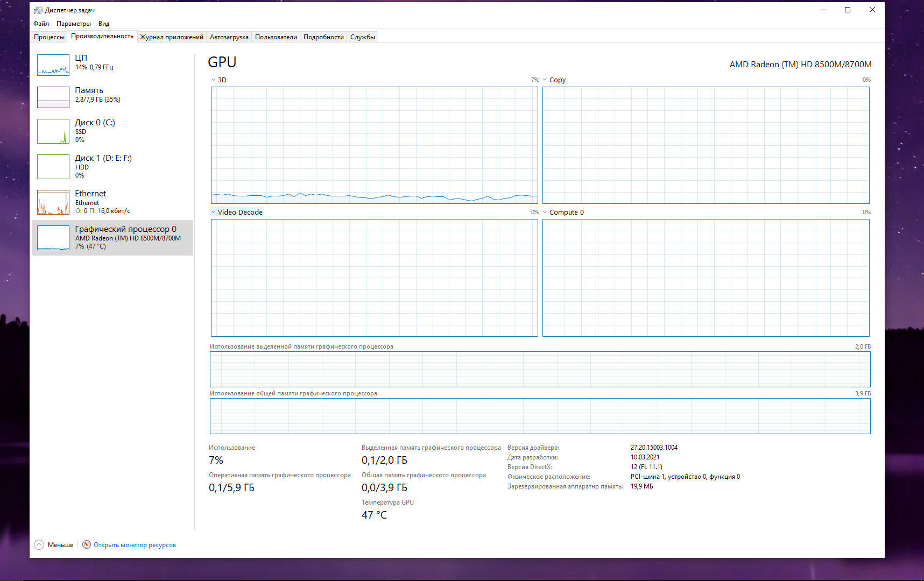Select the ЦП mini graph thumbnail
924x581 pixels.
click(53, 65)
